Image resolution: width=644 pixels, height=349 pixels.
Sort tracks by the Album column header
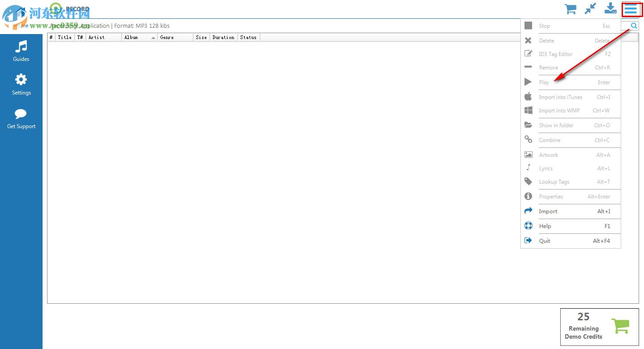[140, 37]
